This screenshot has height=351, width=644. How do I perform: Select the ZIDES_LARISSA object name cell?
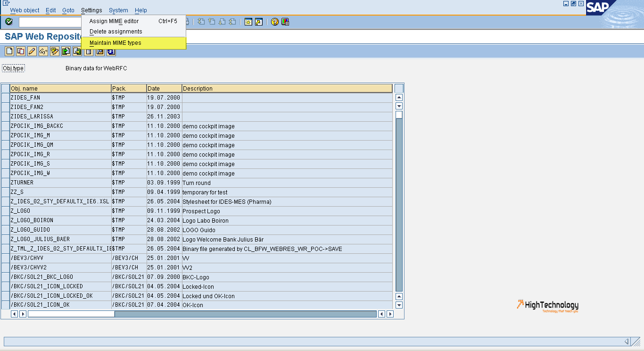[61, 117]
